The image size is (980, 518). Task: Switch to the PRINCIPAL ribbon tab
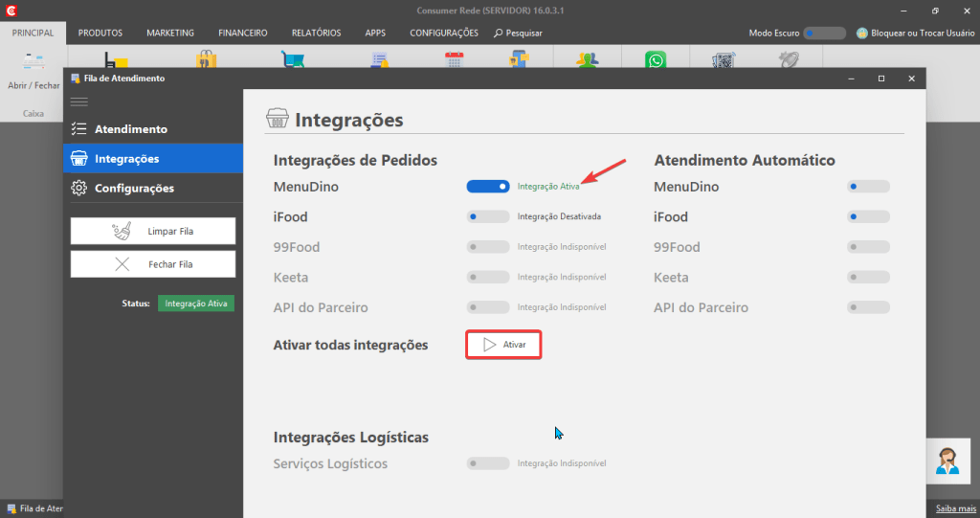[33, 33]
